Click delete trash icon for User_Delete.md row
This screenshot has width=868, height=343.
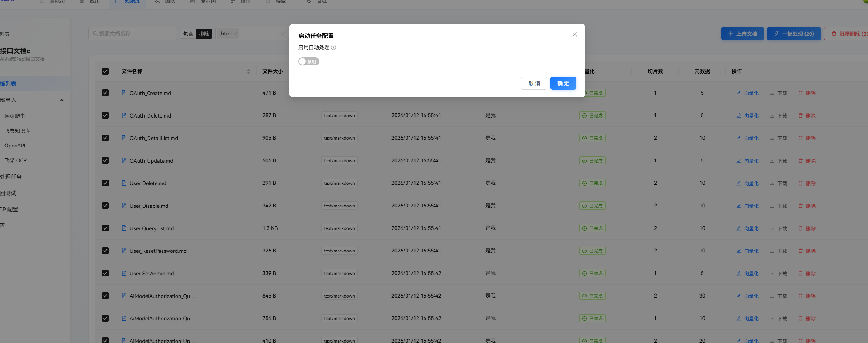point(800,183)
